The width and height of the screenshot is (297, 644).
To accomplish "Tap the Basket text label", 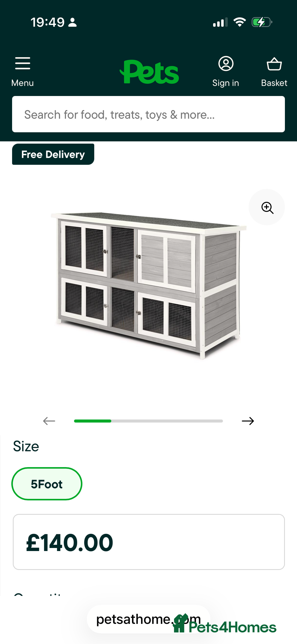I will (274, 83).
